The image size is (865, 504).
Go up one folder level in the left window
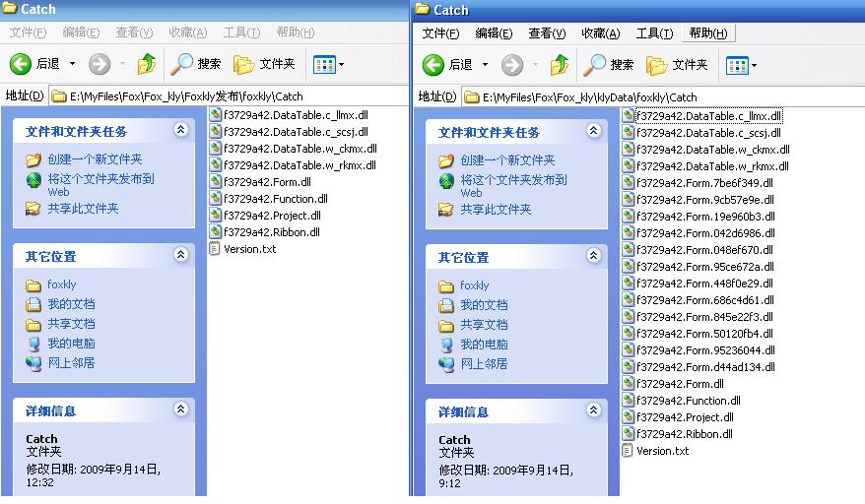[x=147, y=64]
